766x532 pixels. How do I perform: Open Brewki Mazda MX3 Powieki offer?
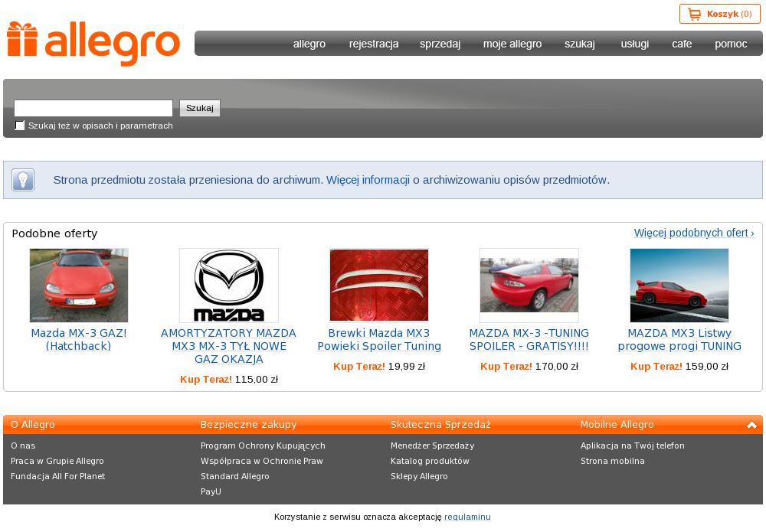(379, 340)
